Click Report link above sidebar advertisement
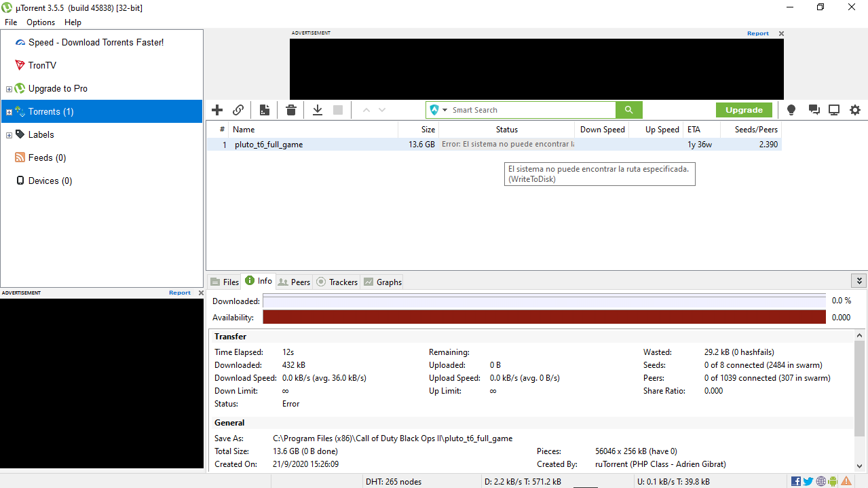The image size is (868, 488). pyautogui.click(x=180, y=293)
